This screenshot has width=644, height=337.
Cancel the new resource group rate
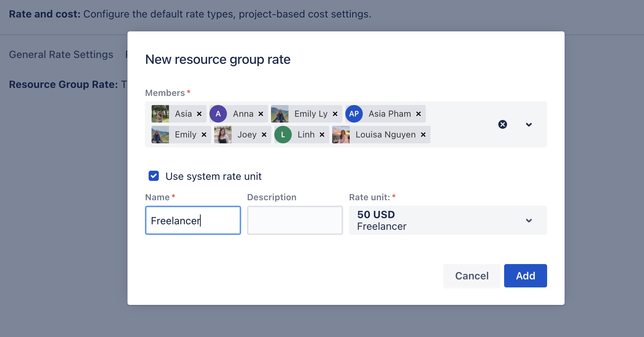click(x=472, y=276)
